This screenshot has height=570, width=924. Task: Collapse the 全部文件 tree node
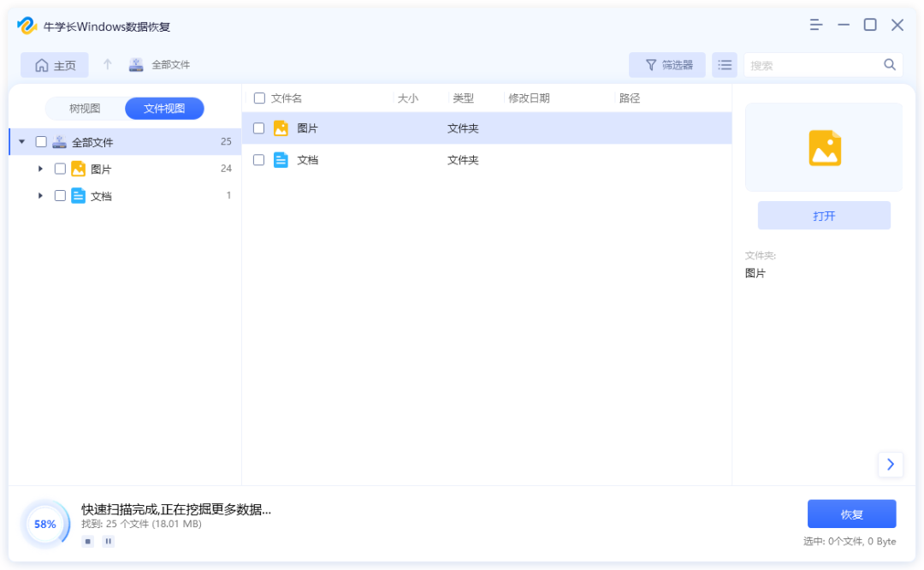tap(21, 141)
